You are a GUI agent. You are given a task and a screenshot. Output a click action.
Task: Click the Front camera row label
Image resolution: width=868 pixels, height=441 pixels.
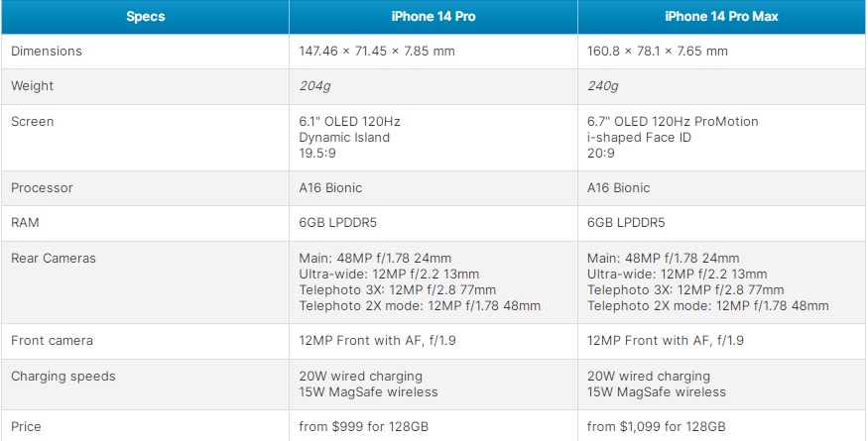click(x=52, y=341)
